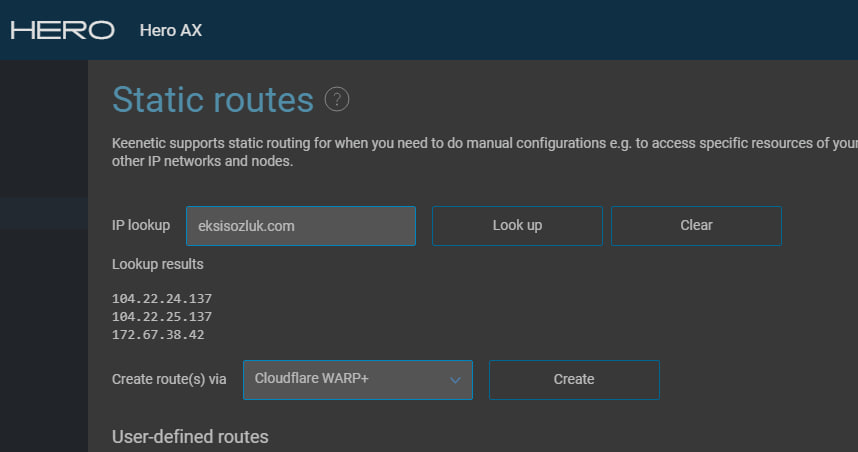Click the User-defined routes section heading

coord(190,437)
